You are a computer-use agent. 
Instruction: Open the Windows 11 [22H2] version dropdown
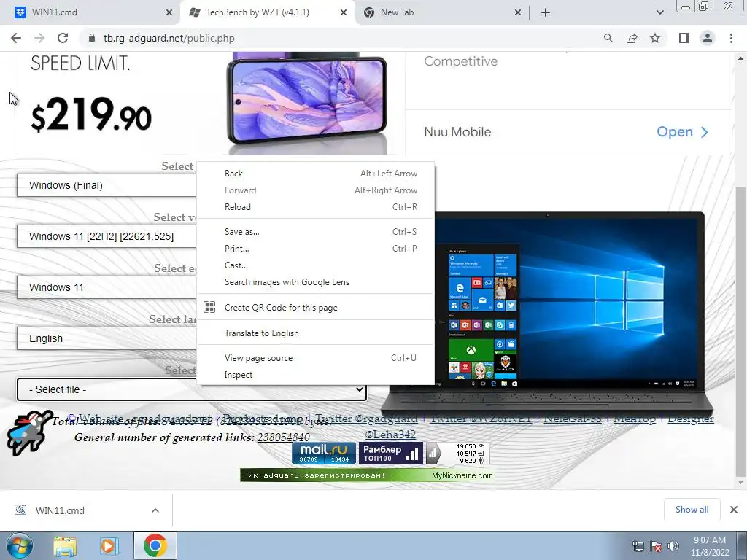click(107, 236)
